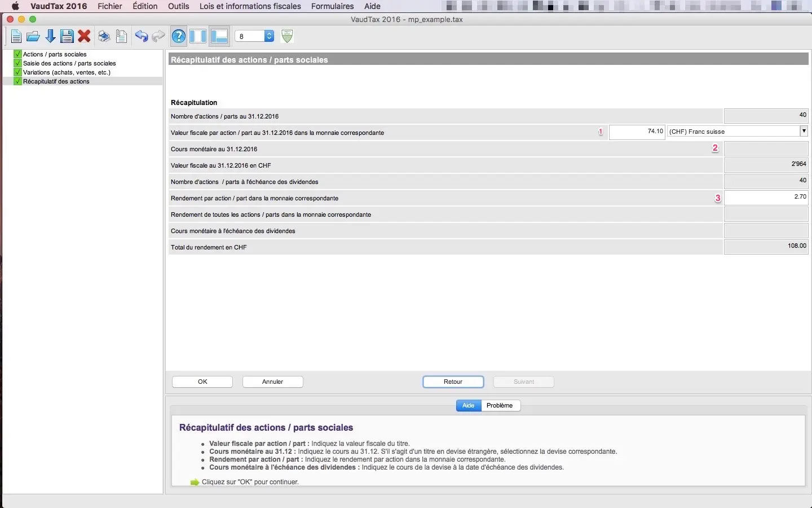Select 'Récapitulatif des actions' tree item

click(x=56, y=81)
